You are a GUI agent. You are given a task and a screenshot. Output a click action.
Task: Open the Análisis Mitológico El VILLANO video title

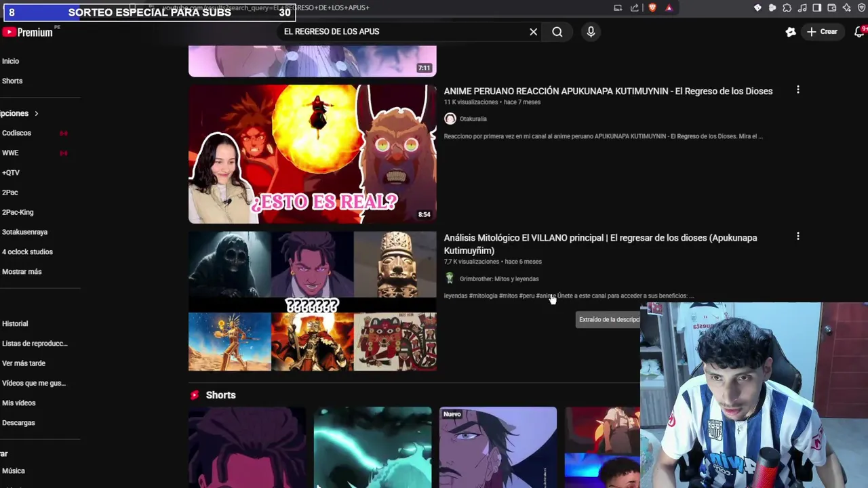point(600,244)
